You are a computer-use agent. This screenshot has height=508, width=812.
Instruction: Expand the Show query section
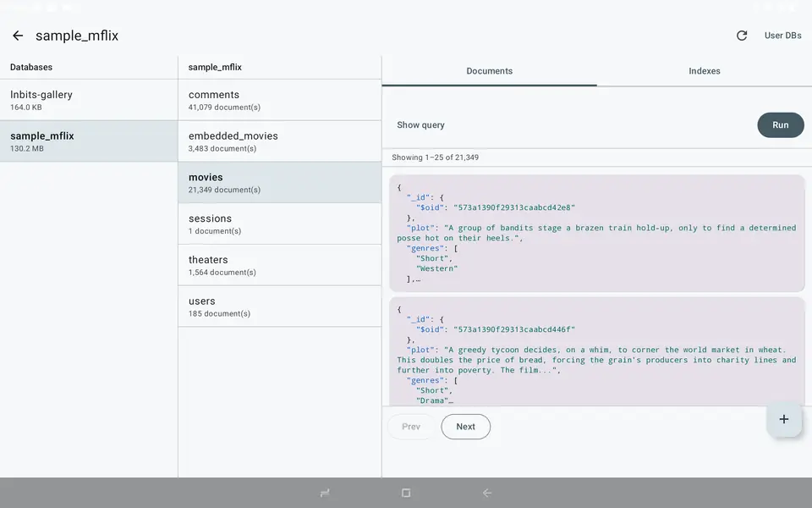click(x=420, y=125)
